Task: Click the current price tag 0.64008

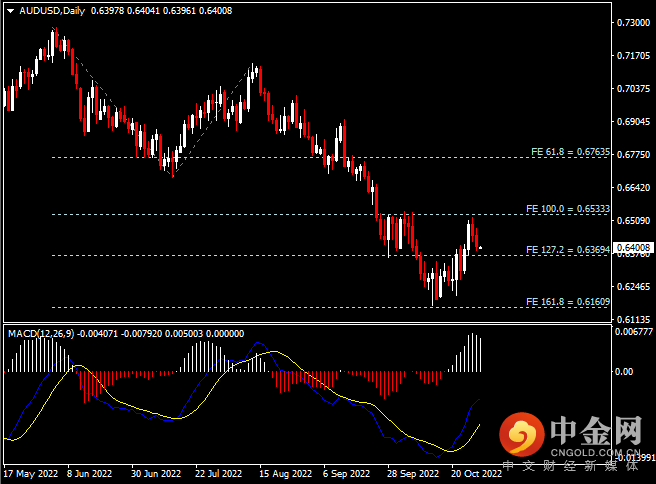Action: pyautogui.click(x=633, y=248)
